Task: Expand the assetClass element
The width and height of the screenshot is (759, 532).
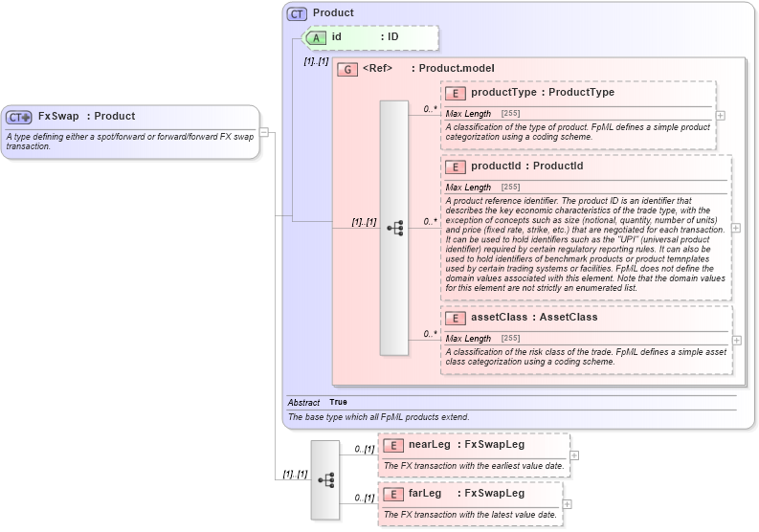Action: click(736, 341)
